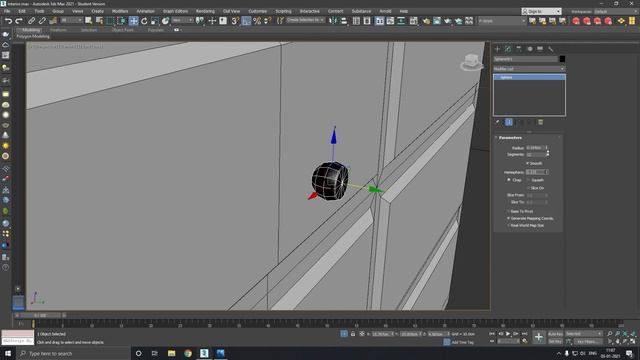Viewport: 640px width, 360px height.
Task: Click the Add Time Tag label
Action: pyautogui.click(x=462, y=342)
